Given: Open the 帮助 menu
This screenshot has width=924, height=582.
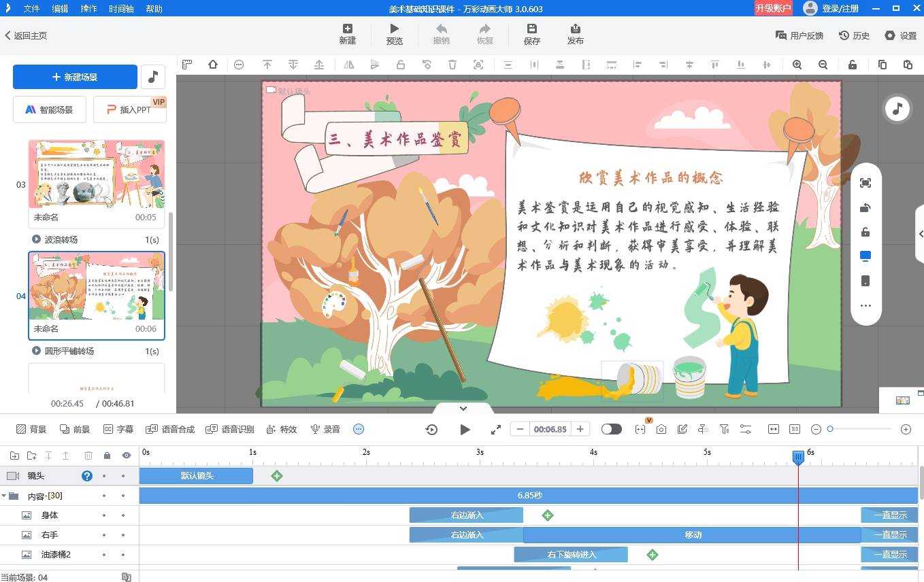Looking at the screenshot, I should pos(154,9).
